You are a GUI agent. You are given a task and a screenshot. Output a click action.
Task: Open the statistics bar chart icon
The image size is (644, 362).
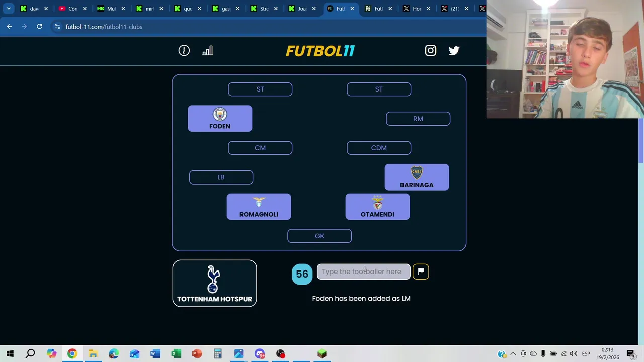[207, 50]
